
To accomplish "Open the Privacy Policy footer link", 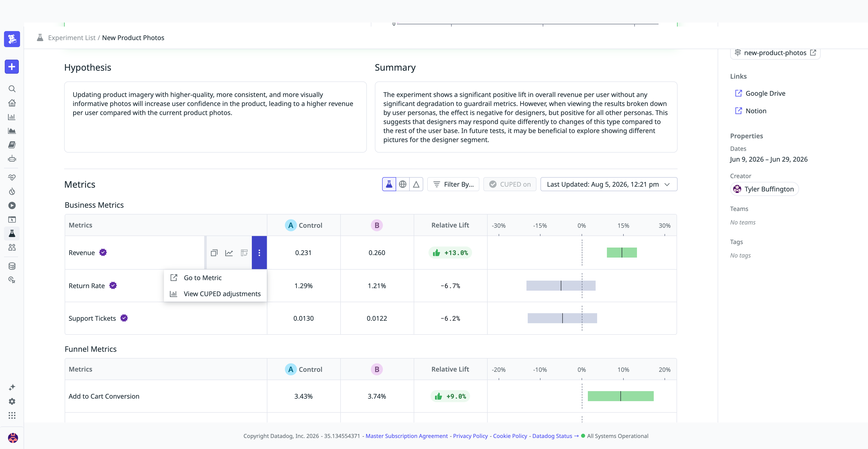I will (470, 436).
